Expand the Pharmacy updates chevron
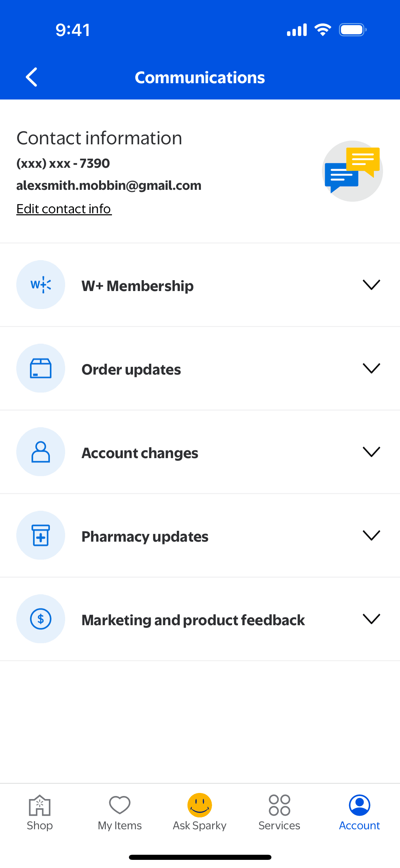The width and height of the screenshot is (400, 868). point(371,535)
